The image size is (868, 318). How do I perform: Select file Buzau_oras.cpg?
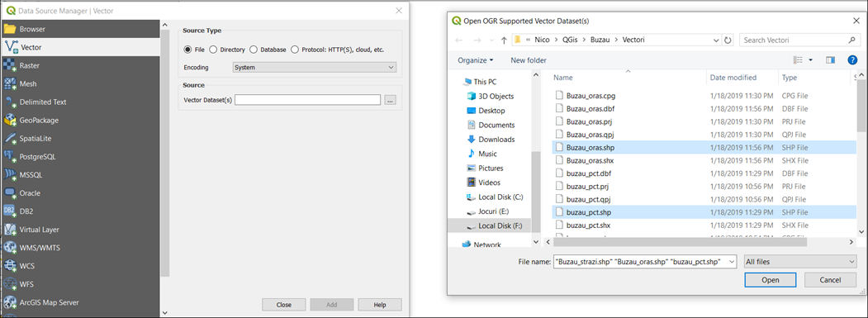tap(591, 95)
